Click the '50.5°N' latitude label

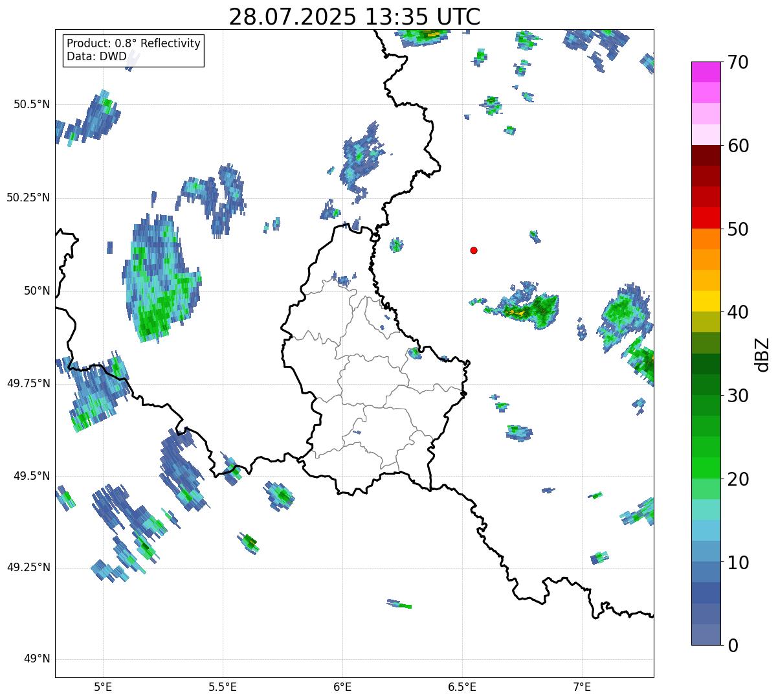pos(32,104)
